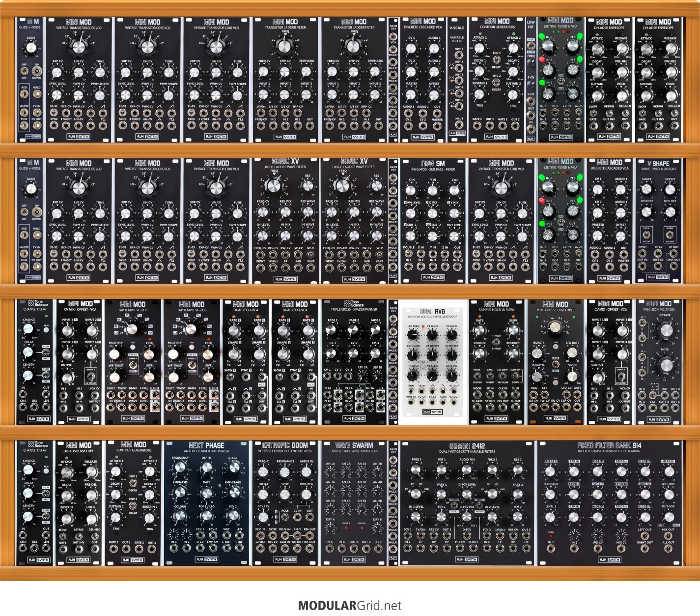The height and width of the screenshot is (616, 700).
Task: Flip the LIN SLEW / EXP SLEW switch
Action: tap(503, 375)
